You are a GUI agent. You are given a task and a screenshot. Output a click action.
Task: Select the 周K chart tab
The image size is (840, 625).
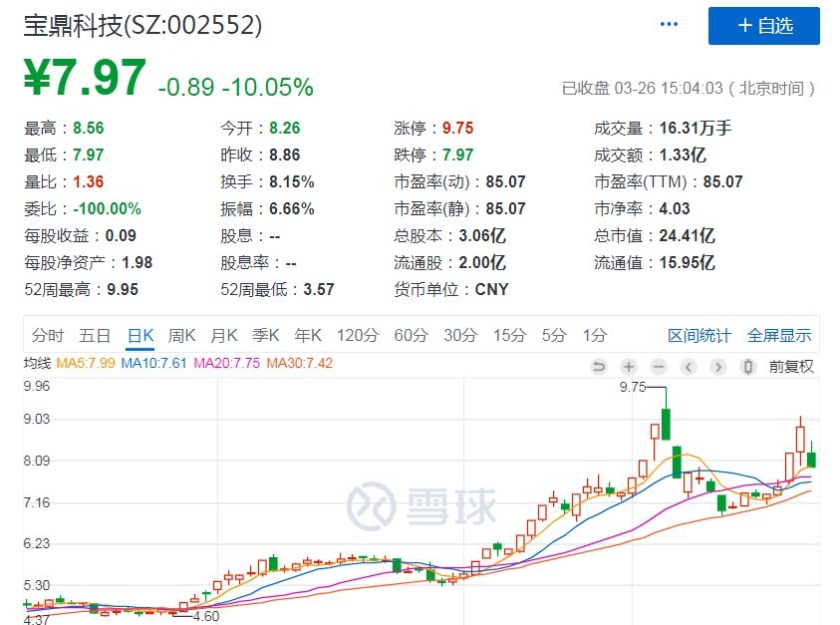181,336
